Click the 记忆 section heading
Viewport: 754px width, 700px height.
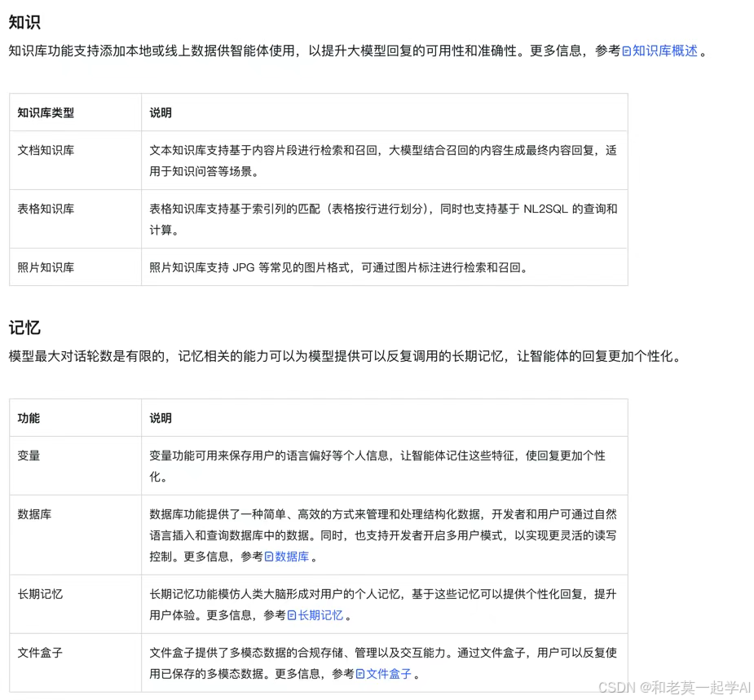tap(24, 328)
